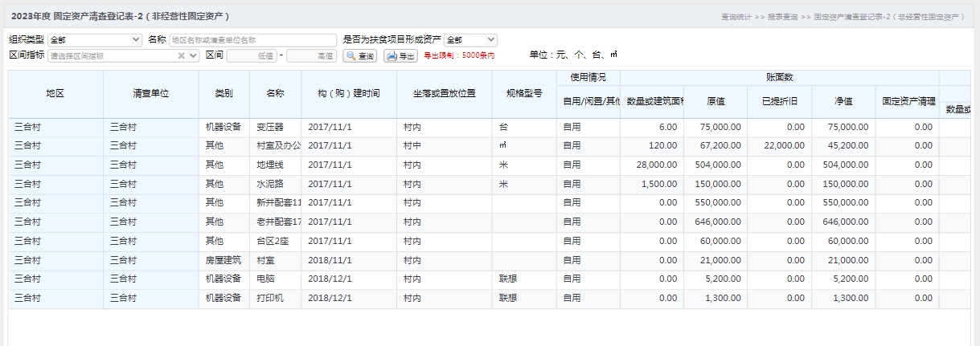This screenshot has width=980, height=346.
Task: Click the 1,500.00 quantity cell
Action: [x=652, y=184]
